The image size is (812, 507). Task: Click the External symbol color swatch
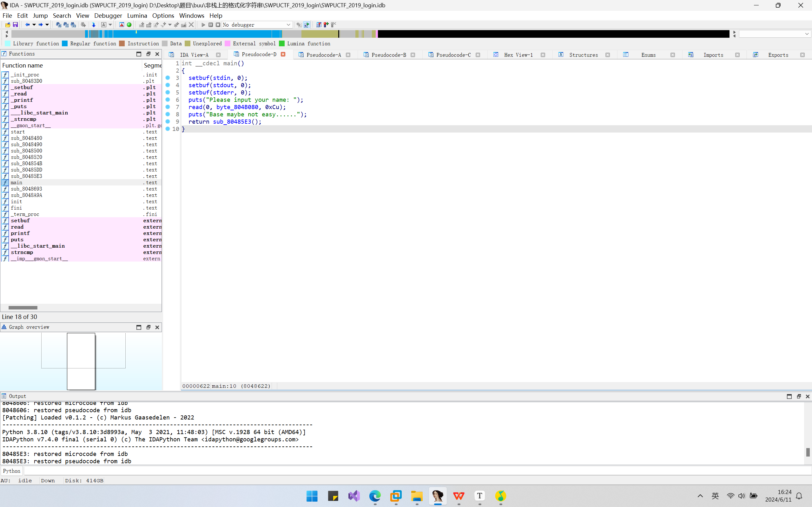228,43
